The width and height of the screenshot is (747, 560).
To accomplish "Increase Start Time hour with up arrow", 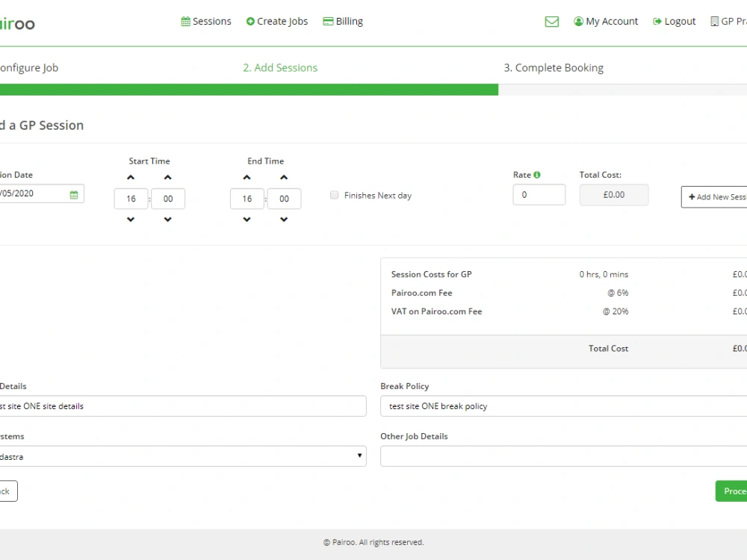I will tap(131, 178).
